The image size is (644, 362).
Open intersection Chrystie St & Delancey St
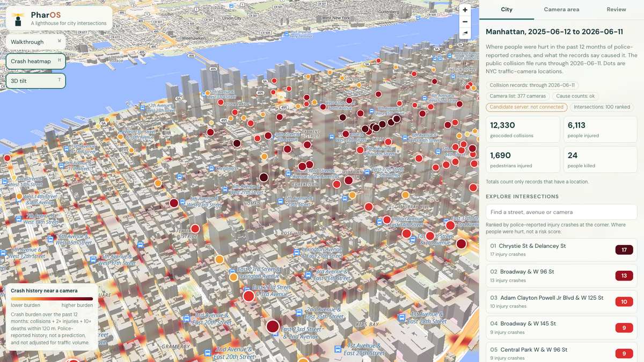coord(561,250)
